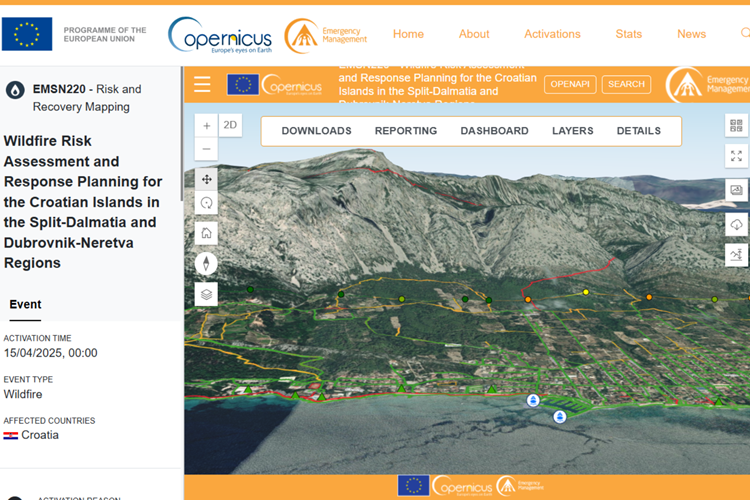
Task: Click the yellow point marker on map
Action: (x=585, y=292)
